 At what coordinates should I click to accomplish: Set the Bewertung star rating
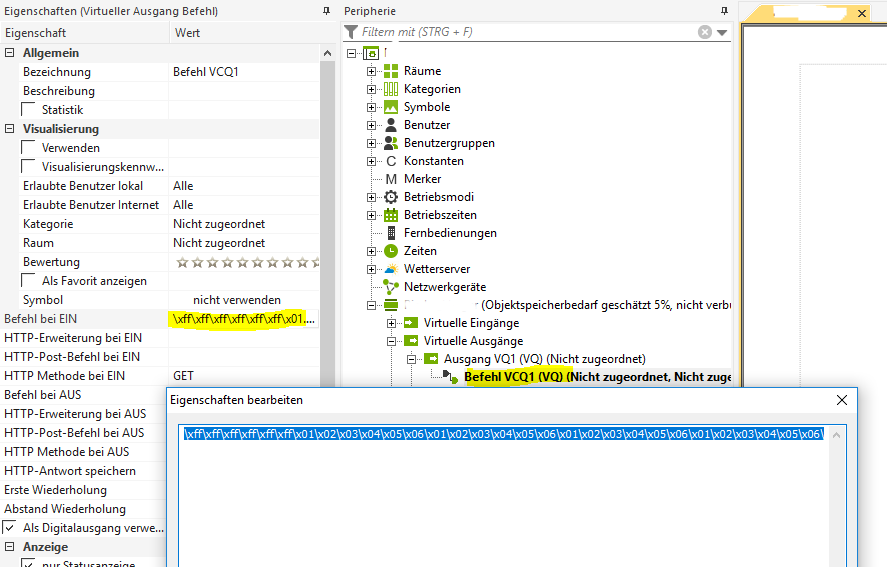pyautogui.click(x=247, y=262)
